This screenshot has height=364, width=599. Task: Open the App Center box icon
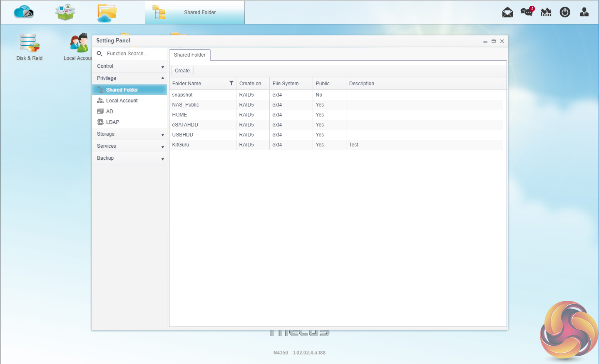click(65, 12)
